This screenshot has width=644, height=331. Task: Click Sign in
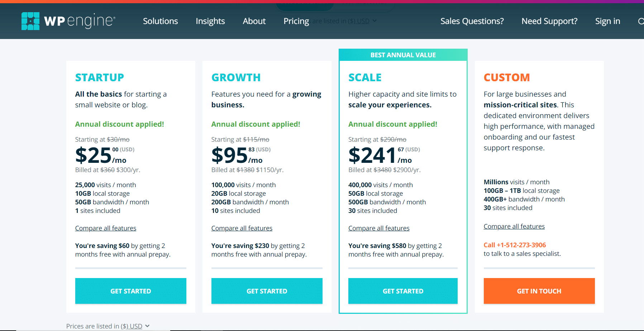[607, 21]
